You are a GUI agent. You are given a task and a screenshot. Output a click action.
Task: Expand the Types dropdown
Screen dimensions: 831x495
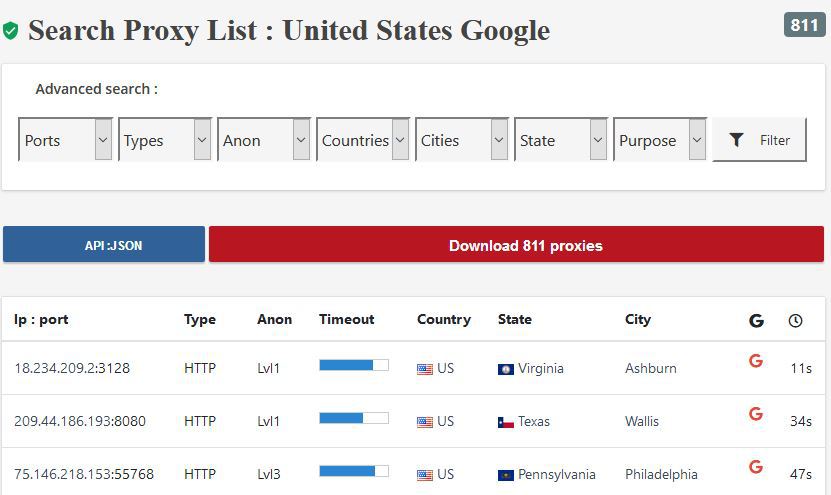coord(164,140)
